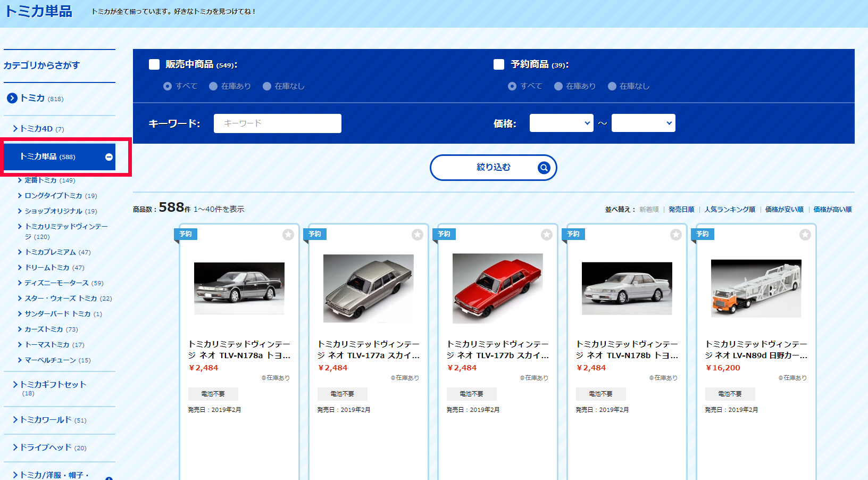Sort products by 発売日順
Screen dimensions: 868x480
[x=681, y=210]
